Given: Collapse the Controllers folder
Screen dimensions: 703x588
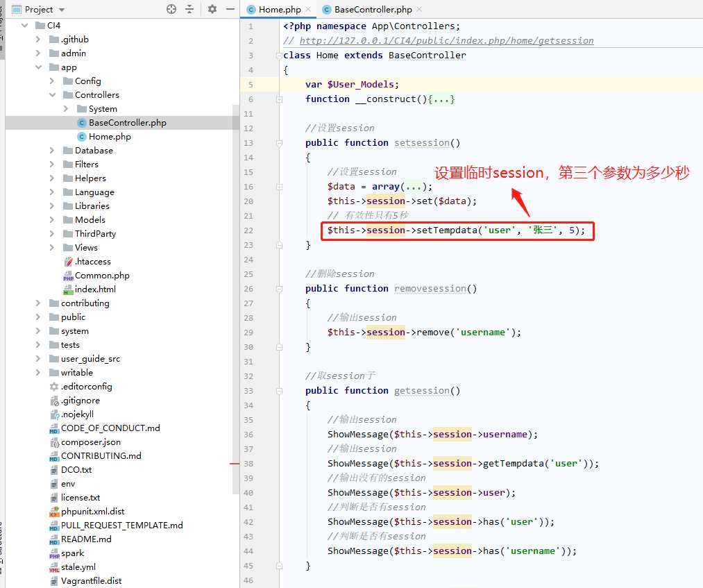Looking at the screenshot, I should pyautogui.click(x=53, y=95).
